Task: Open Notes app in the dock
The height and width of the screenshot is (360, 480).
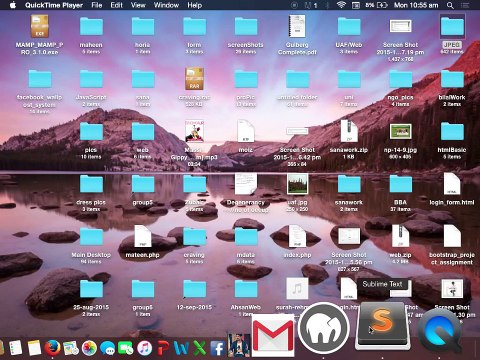Action: [x=34, y=348]
